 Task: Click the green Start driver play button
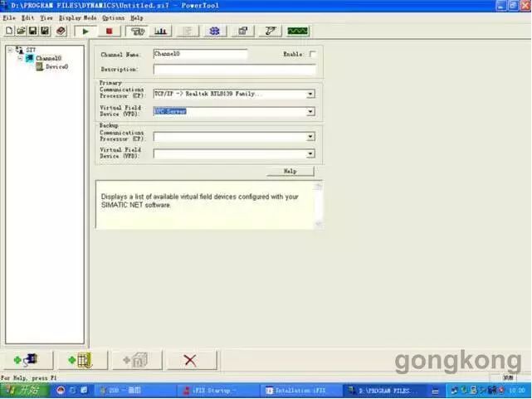click(86, 31)
